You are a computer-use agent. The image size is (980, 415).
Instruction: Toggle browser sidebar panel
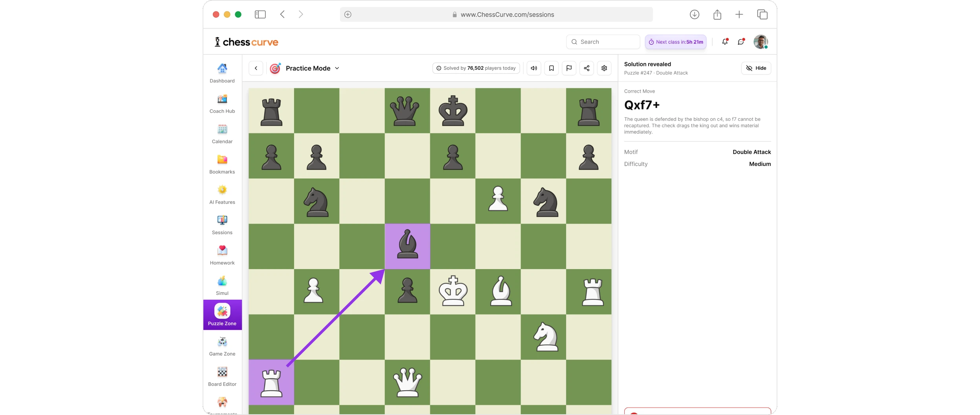(x=260, y=15)
